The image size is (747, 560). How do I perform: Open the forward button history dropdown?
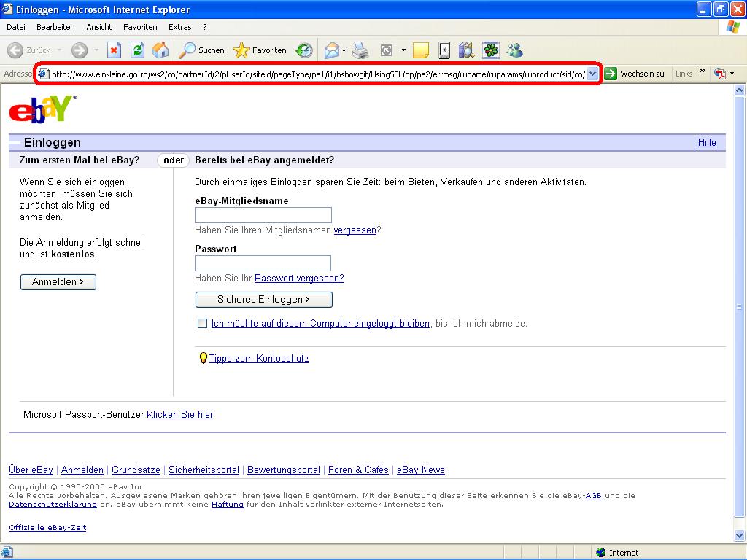pos(96,50)
